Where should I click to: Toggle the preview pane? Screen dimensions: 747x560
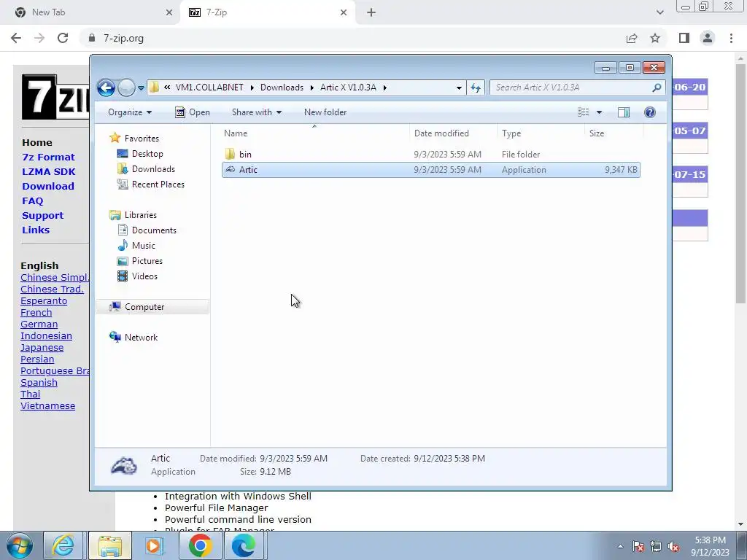624,112
